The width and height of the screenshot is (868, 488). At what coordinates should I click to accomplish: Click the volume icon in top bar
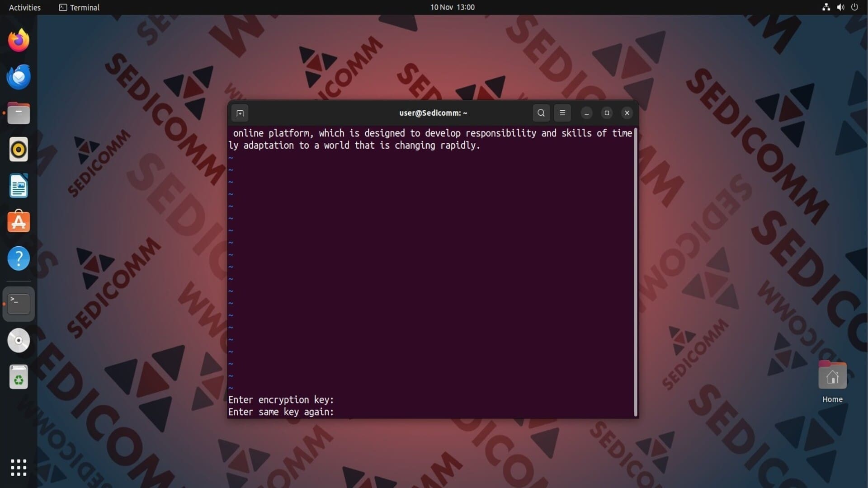[840, 7]
